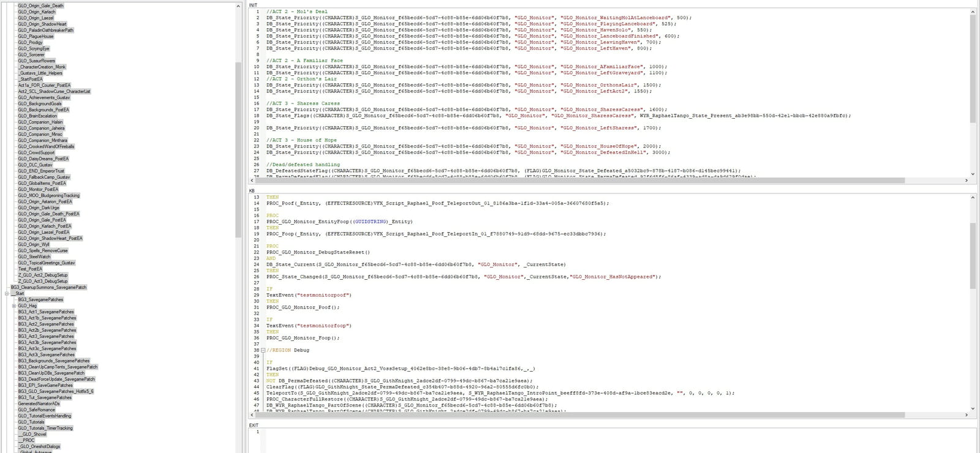Select BG3_CleanupSummons_SavegamePatch item
The height and width of the screenshot is (453, 980).
point(49,287)
